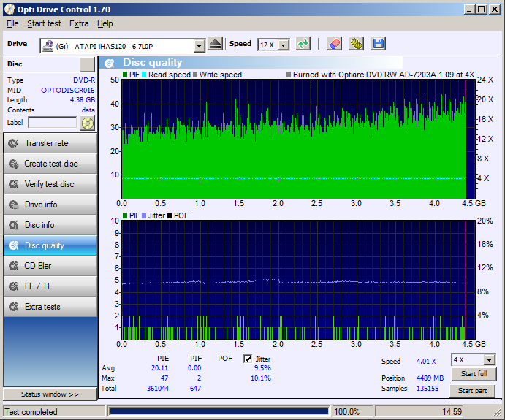The image size is (505, 420).
Task: Click the Disc quality header icon
Action: click(110, 63)
